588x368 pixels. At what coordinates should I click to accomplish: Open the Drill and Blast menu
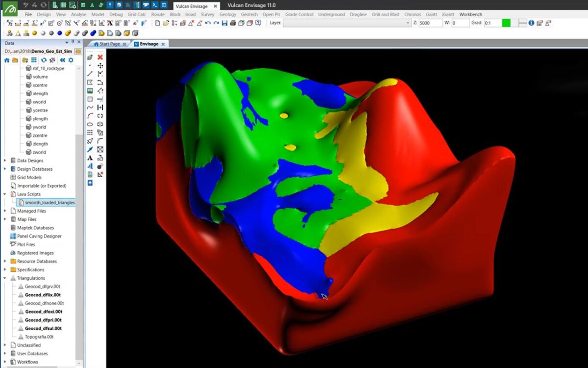pyautogui.click(x=386, y=15)
